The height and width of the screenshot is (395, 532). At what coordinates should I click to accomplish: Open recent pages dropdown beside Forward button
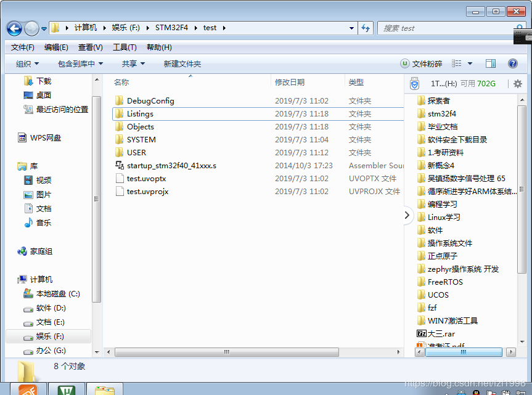[44, 29]
